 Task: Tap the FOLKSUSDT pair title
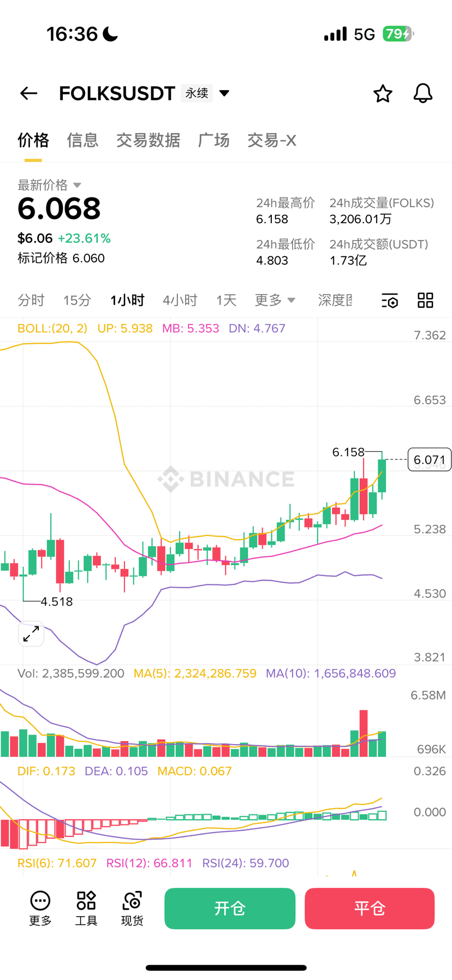(x=117, y=93)
